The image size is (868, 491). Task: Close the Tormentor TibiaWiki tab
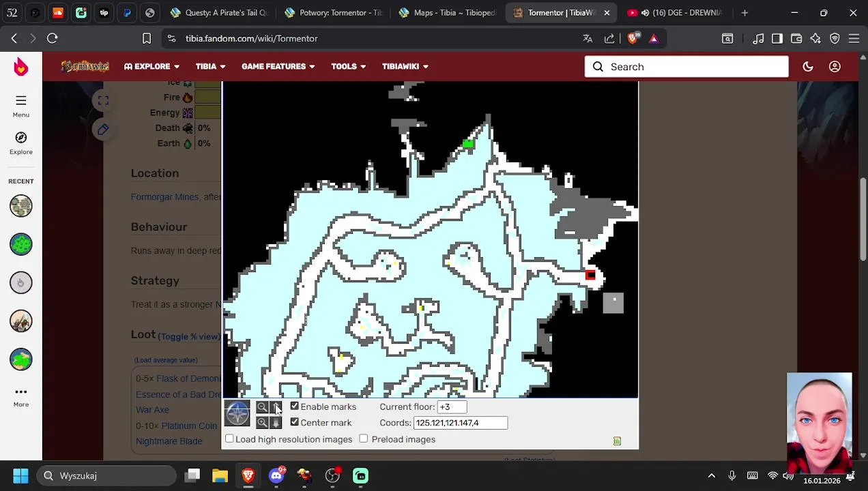(x=607, y=13)
